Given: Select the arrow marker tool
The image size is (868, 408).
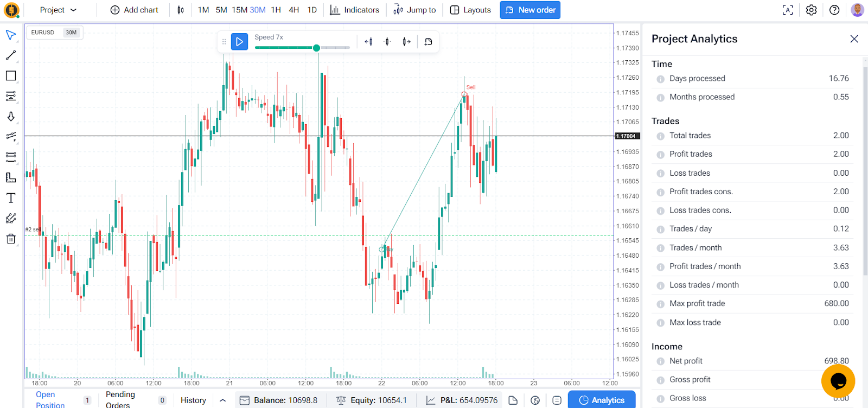Looking at the screenshot, I should [x=11, y=117].
